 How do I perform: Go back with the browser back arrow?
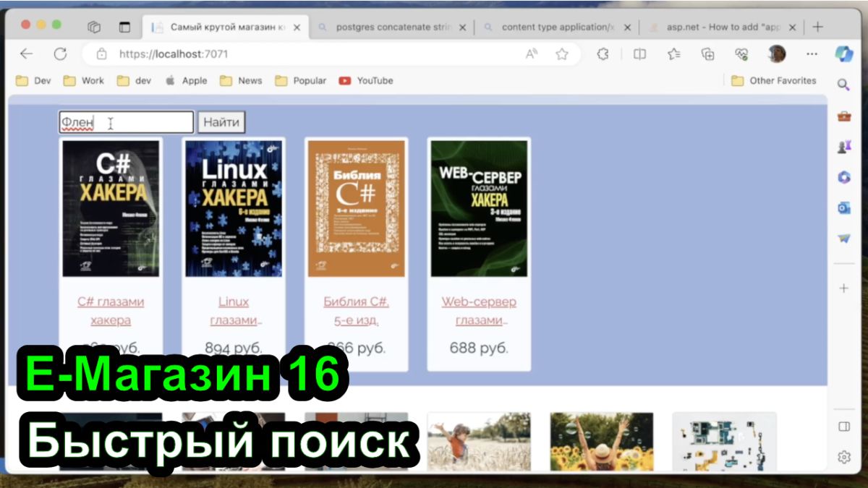click(x=27, y=53)
